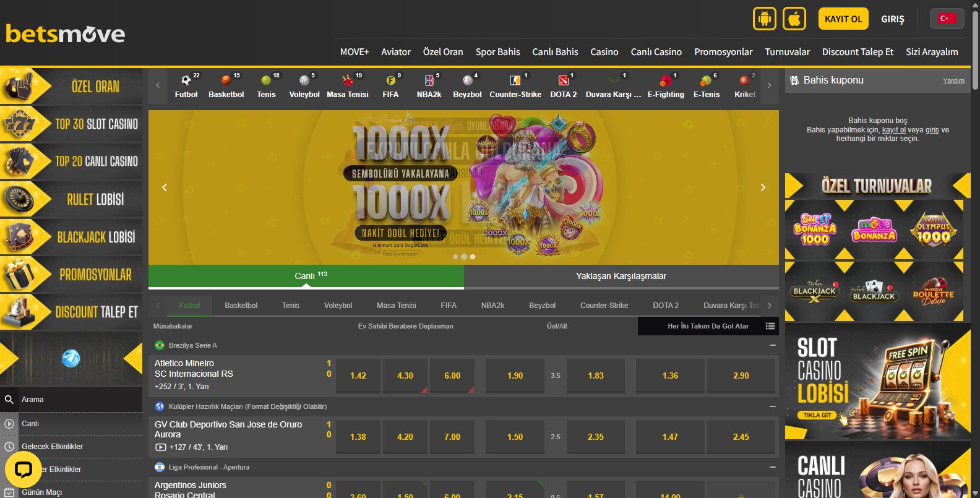The image size is (980, 498).
Task: Open the TOP 30 SLOT CASINO sidebar banner
Action: click(x=71, y=124)
